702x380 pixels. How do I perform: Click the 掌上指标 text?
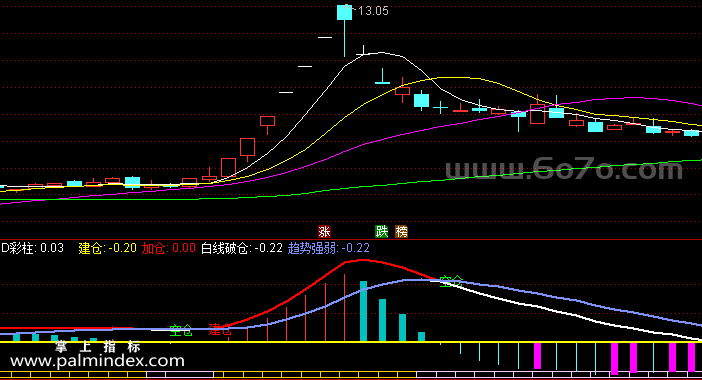[98, 346]
